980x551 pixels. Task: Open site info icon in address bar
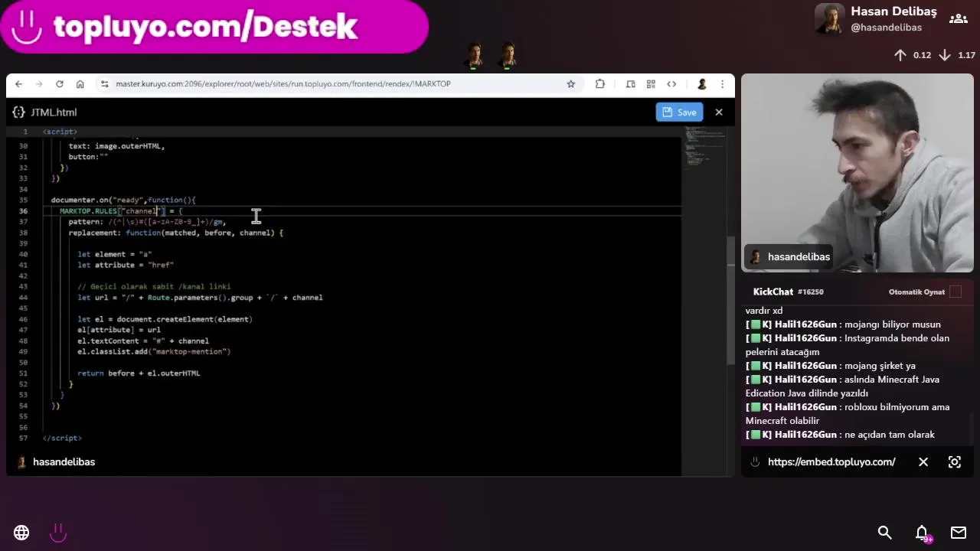pos(104,84)
